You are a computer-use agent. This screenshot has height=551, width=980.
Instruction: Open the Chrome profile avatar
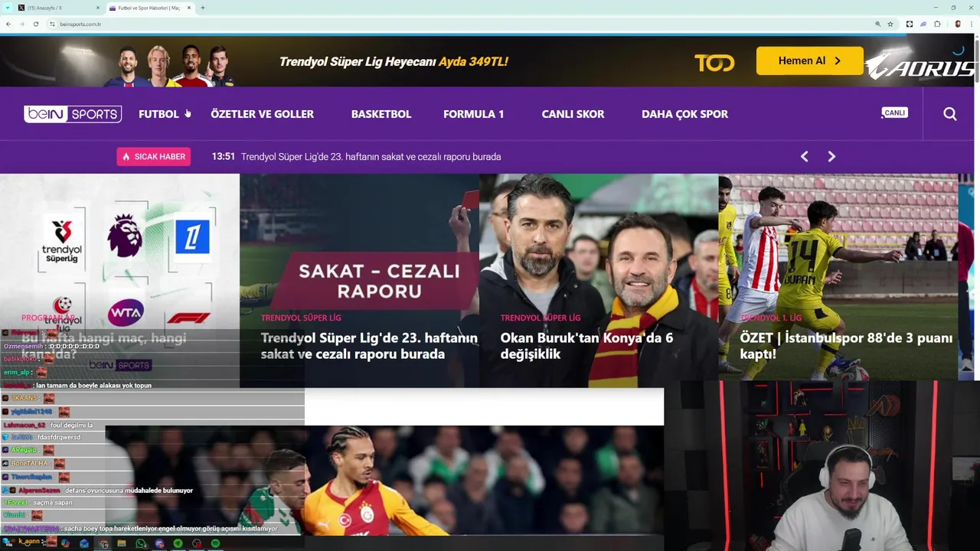point(957,24)
